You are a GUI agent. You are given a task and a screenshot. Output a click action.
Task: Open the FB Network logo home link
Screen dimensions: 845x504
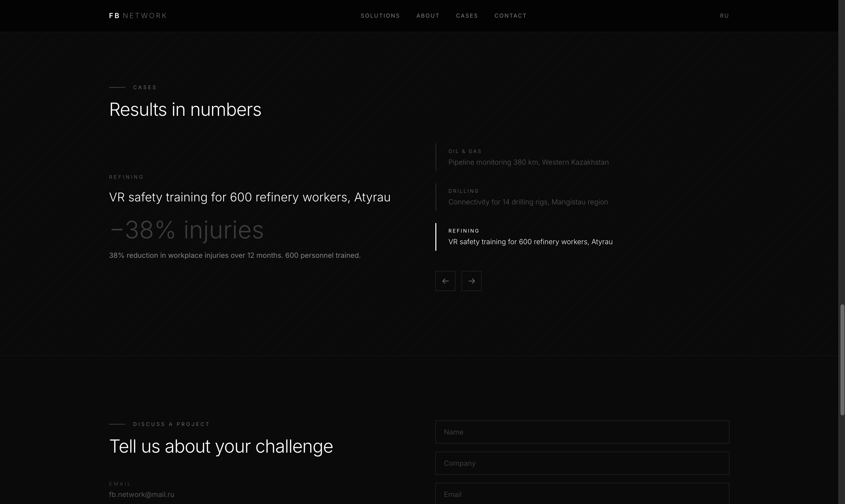click(138, 16)
